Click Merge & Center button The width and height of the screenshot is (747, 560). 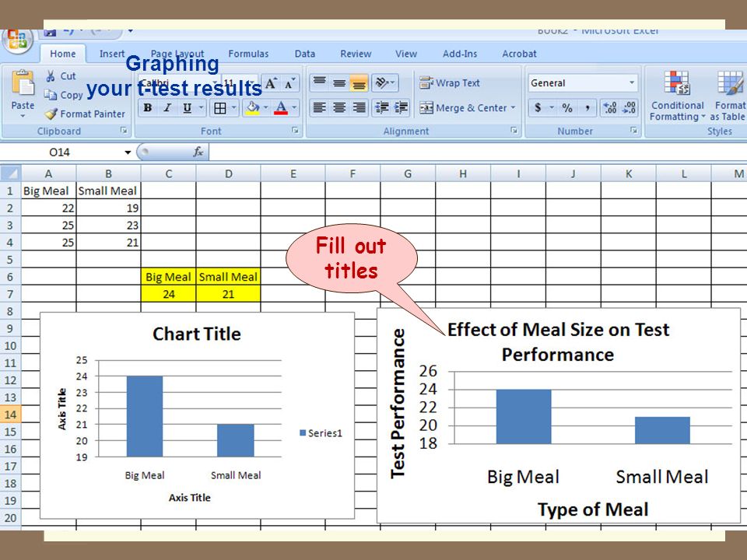(x=463, y=108)
